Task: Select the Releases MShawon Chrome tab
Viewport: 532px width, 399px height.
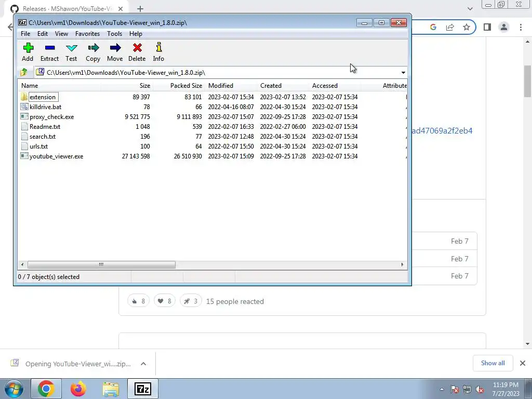Action: [66, 9]
